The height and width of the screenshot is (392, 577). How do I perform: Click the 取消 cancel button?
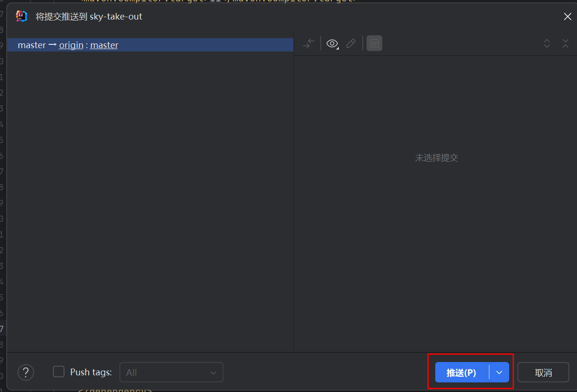544,372
